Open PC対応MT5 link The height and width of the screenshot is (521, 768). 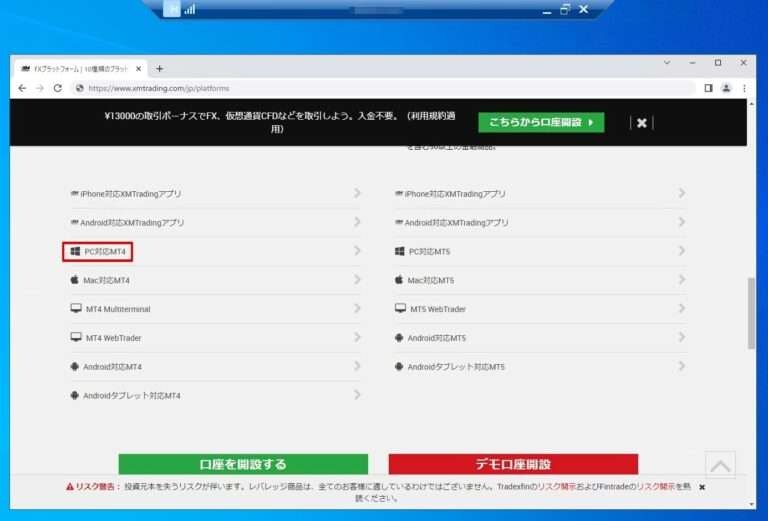(429, 252)
